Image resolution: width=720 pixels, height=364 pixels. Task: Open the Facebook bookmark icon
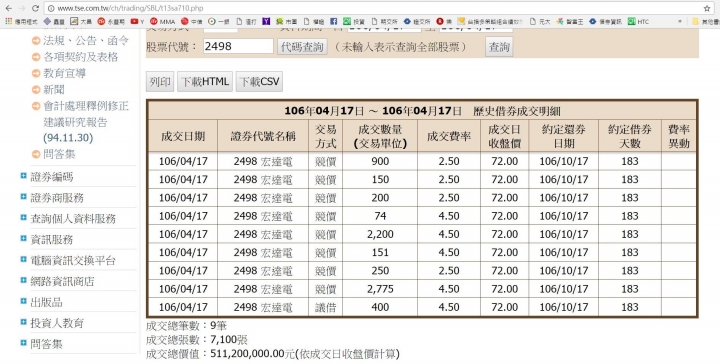point(334,21)
